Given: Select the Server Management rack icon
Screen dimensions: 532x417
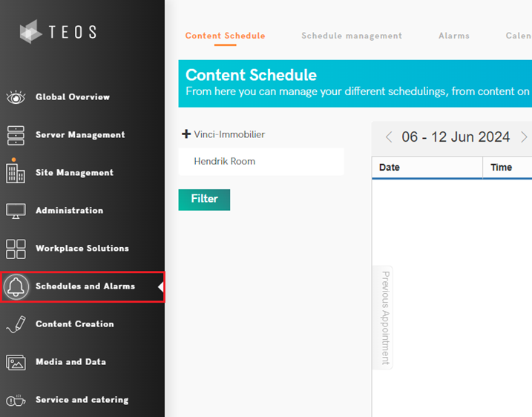Looking at the screenshot, I should 16,135.
